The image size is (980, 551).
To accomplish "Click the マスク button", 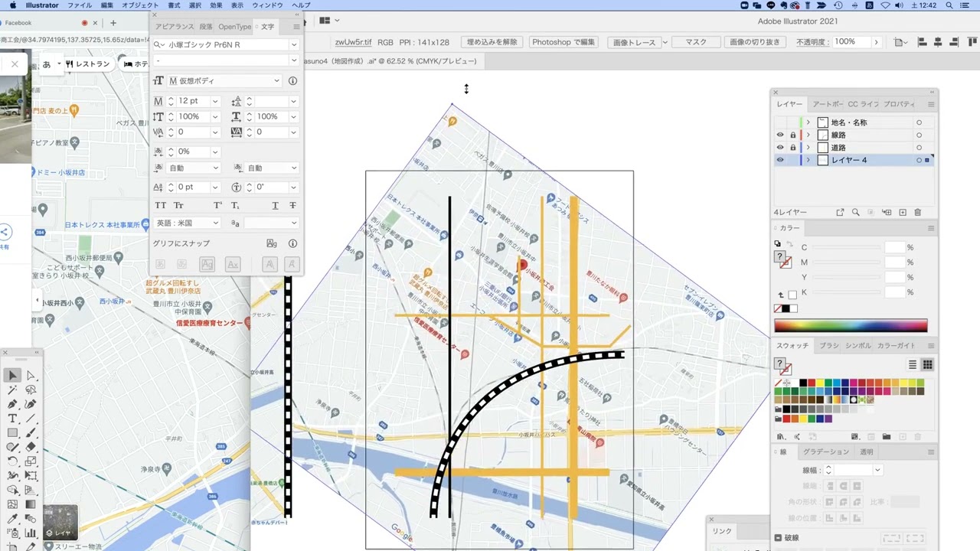I will [x=696, y=42].
